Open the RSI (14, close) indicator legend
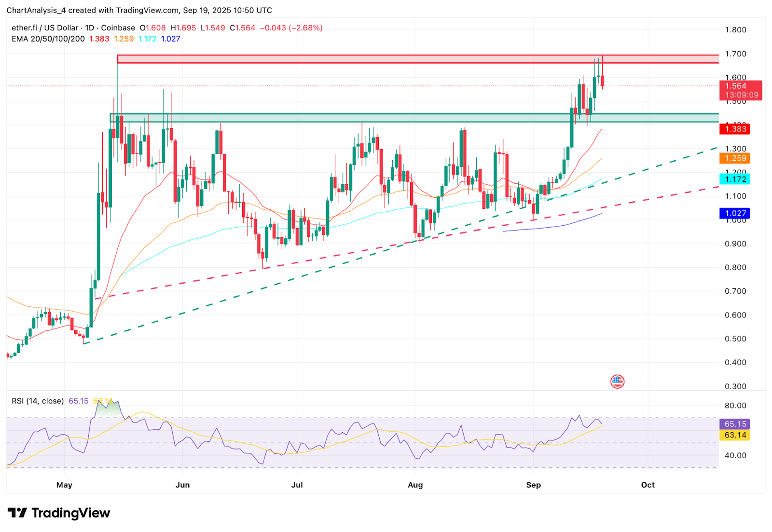The height and width of the screenshot is (532, 772). click(38, 401)
